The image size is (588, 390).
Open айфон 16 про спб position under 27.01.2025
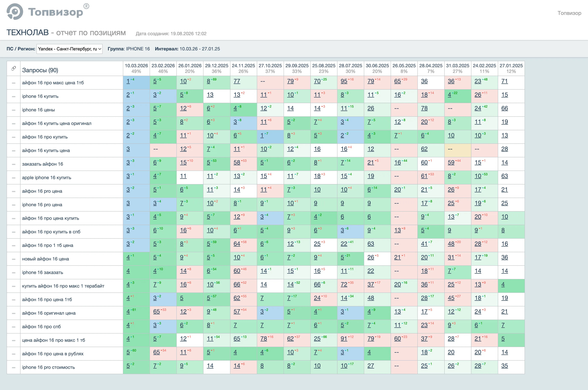click(503, 325)
